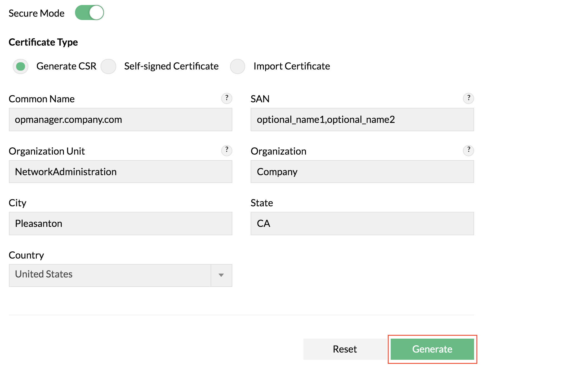The image size is (588, 372).
Task: Select the Self-signed Certificate option
Action: (x=108, y=66)
